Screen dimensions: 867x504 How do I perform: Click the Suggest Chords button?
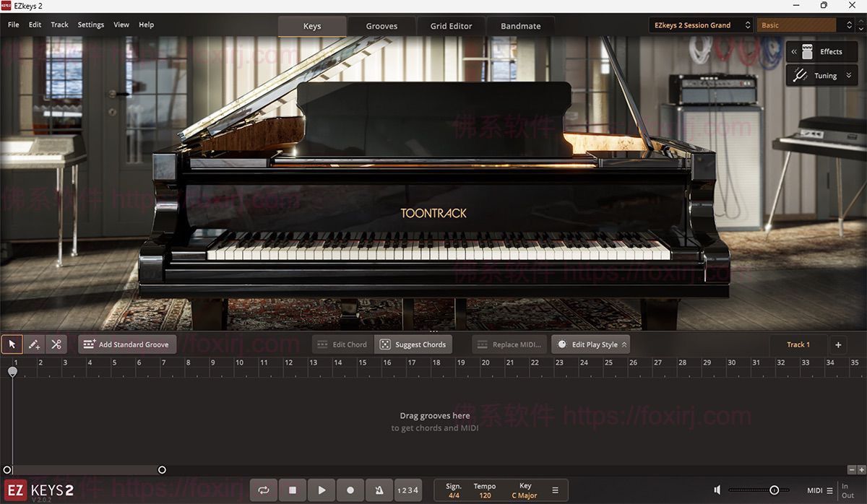point(413,344)
